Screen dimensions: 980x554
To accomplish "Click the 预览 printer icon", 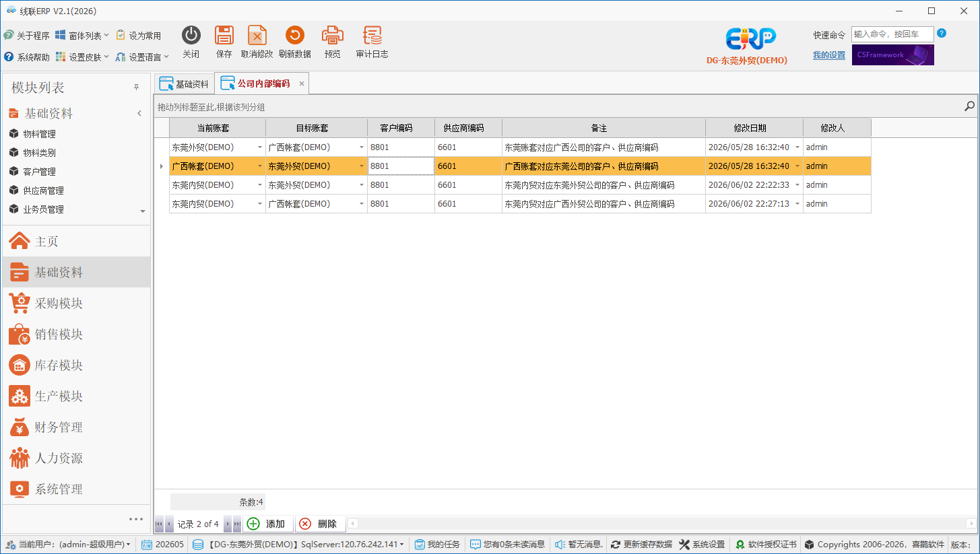I will (x=333, y=36).
